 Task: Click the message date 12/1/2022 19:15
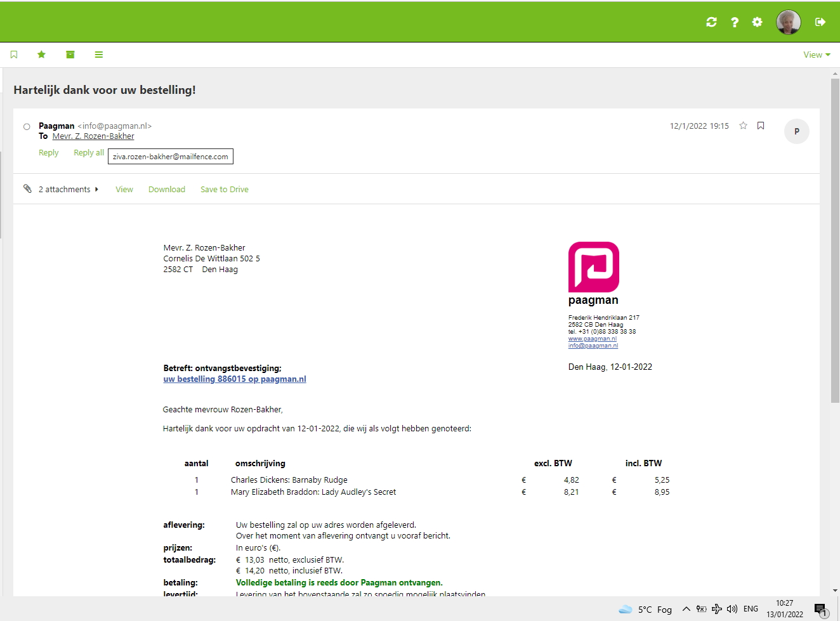[x=699, y=126]
